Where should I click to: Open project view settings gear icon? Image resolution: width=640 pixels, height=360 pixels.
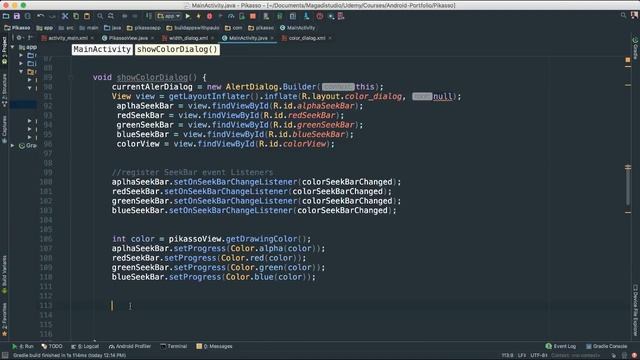[19, 38]
